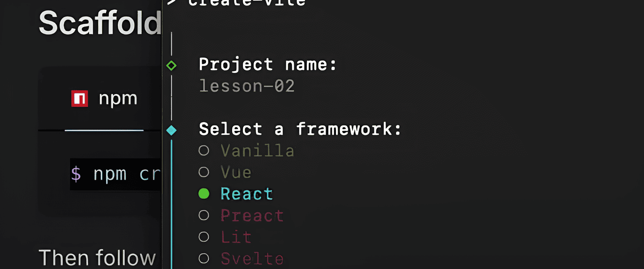Click the green diamond beside Project name
The image size is (644, 269).
coord(171,66)
